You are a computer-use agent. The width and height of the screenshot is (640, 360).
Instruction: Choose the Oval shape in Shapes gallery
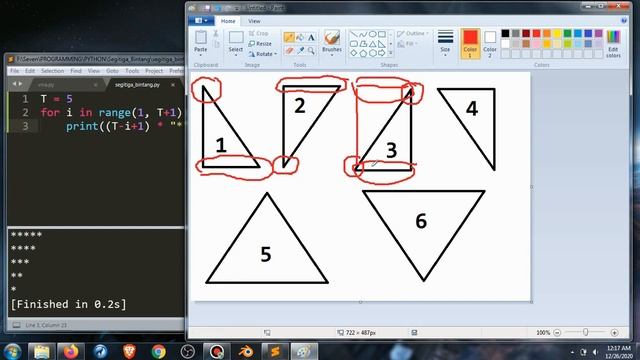point(372,34)
